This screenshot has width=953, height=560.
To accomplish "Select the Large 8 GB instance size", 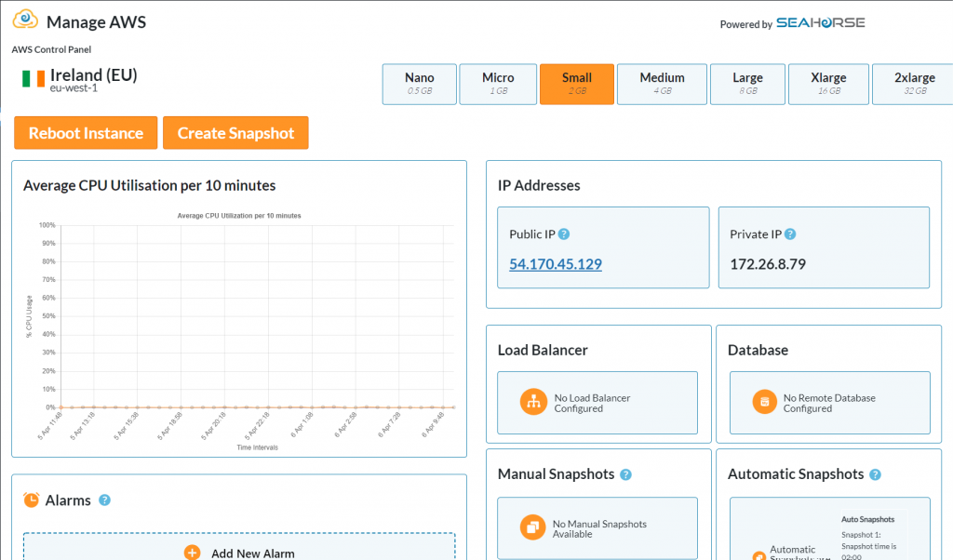I will 747,84.
